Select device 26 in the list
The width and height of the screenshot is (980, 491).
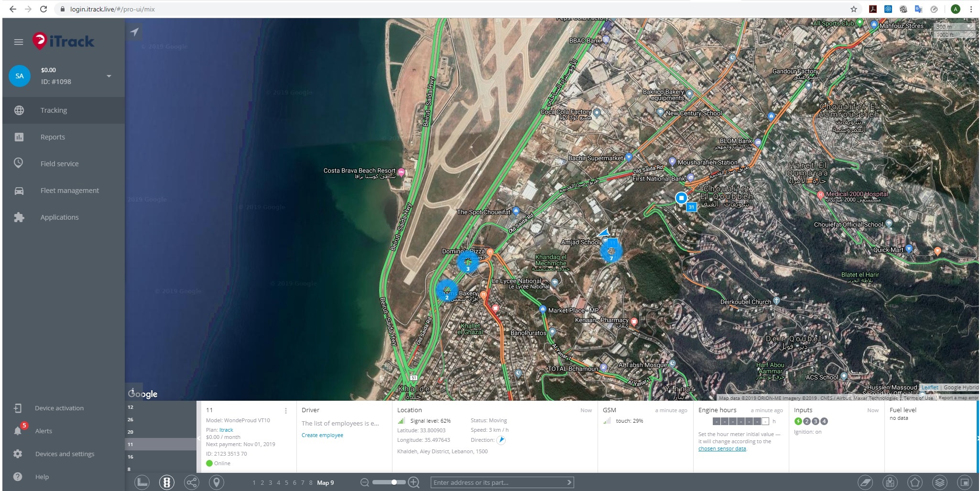[161, 420]
